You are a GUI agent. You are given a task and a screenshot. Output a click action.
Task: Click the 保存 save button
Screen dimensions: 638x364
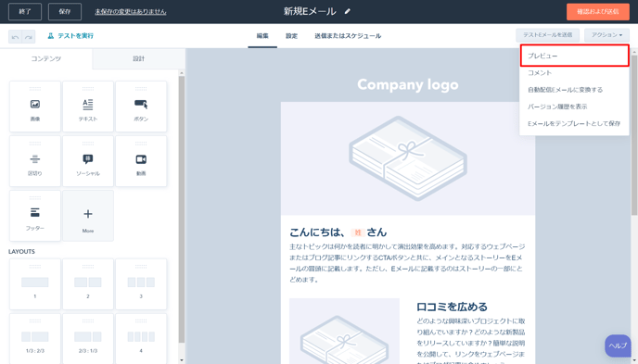pos(65,11)
